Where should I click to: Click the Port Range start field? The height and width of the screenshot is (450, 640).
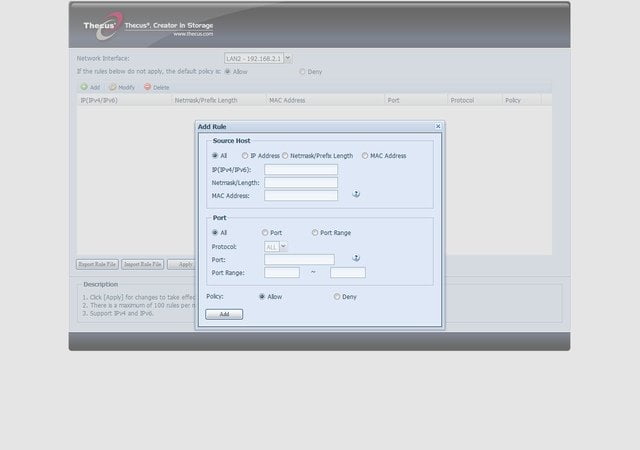[x=282, y=272]
